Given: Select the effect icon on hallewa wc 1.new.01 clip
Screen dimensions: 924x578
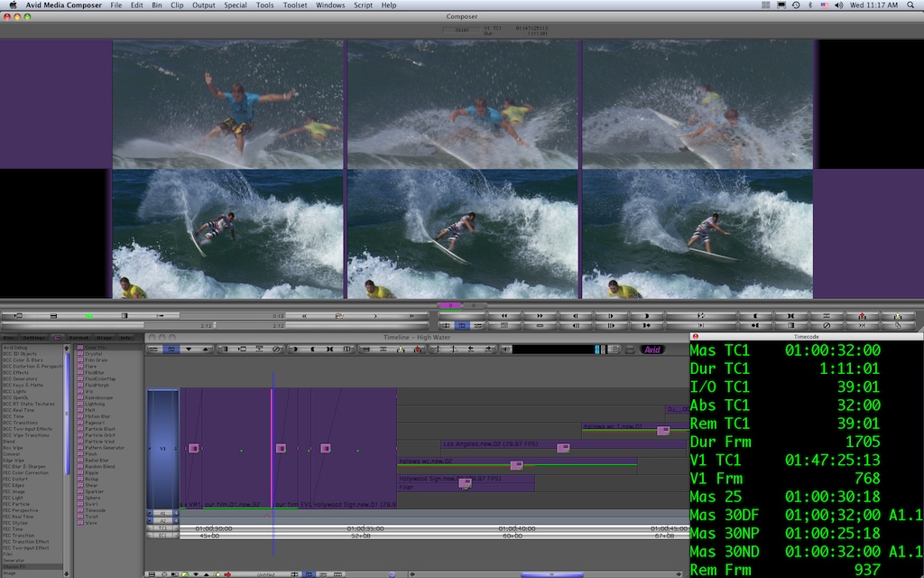Looking at the screenshot, I should click(663, 431).
